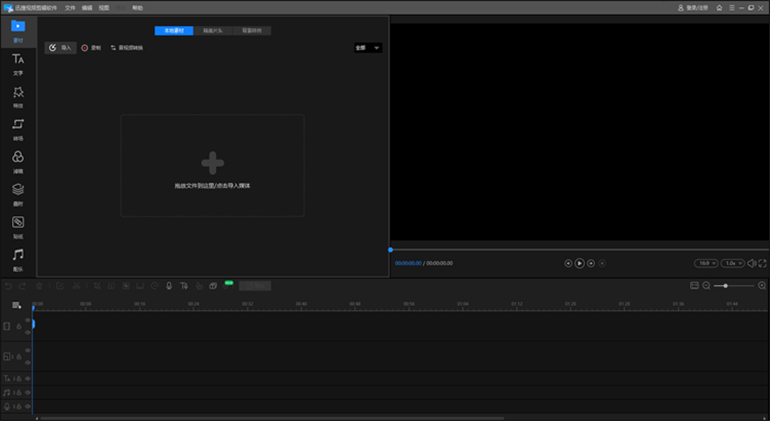Open the 文件 (File) menu

70,7
